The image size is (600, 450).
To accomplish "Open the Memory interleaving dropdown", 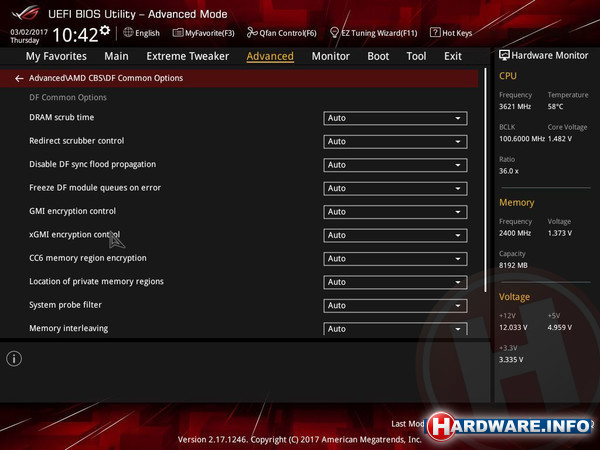I will coord(395,329).
